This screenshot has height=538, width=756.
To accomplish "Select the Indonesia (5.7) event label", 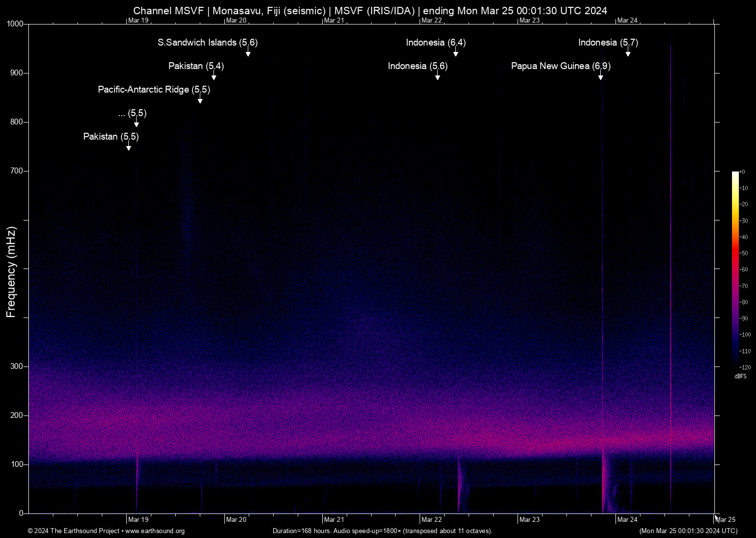I will pos(608,43).
